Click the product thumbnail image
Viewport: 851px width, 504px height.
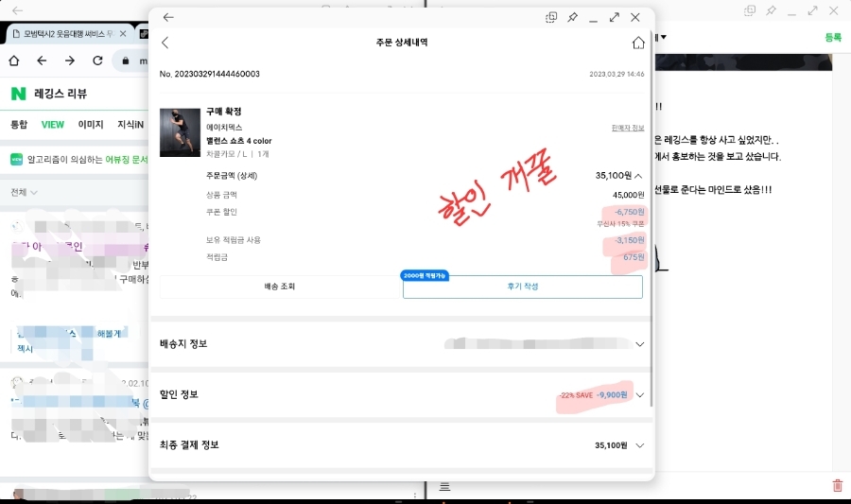tap(180, 133)
